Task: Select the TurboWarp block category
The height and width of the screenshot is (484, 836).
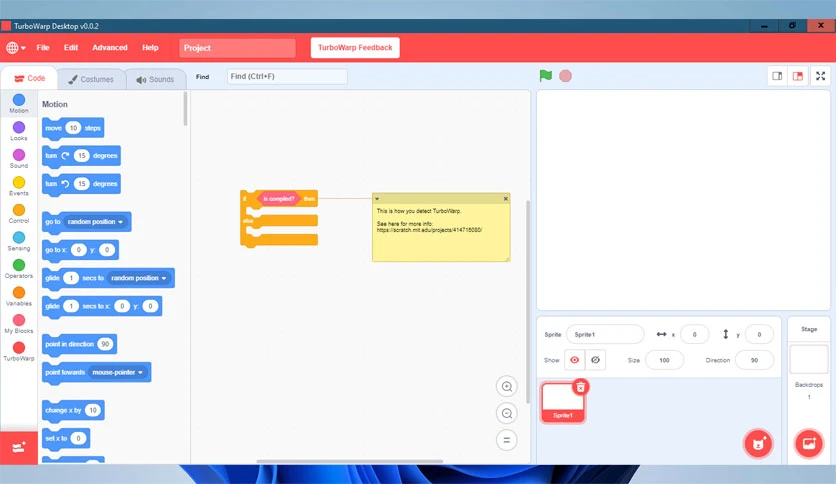Action: (x=19, y=351)
